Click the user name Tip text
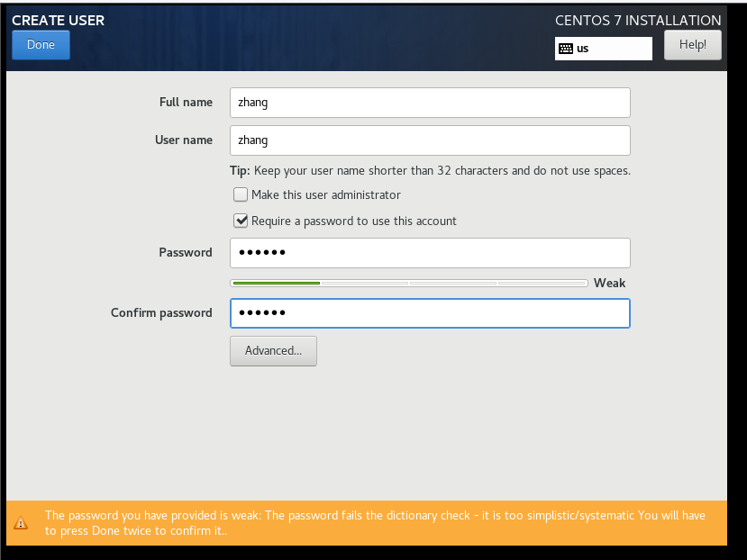 tap(430, 171)
